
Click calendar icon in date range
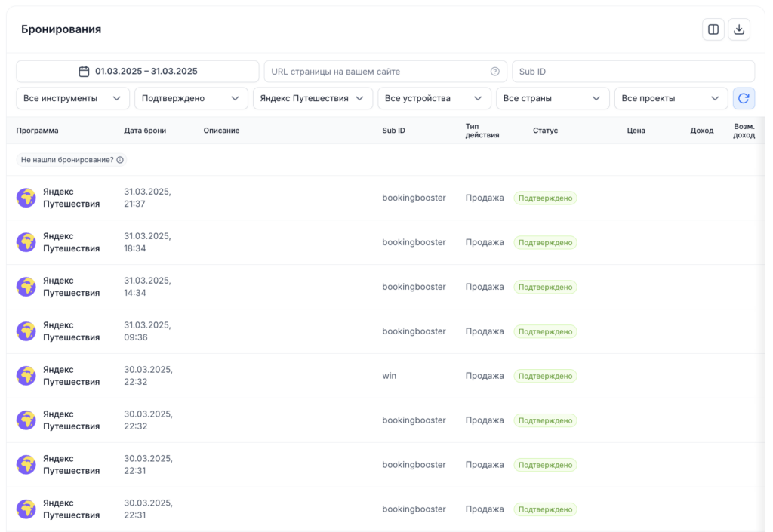85,72
